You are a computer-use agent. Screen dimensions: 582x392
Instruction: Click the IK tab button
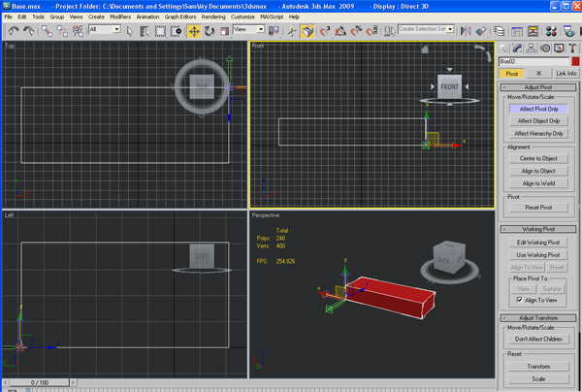[x=538, y=74]
